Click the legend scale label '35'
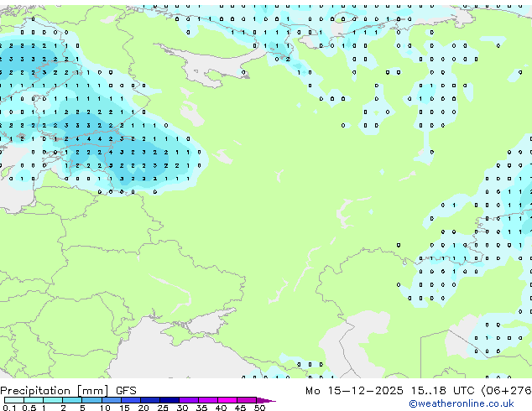The width and height of the screenshot is (532, 411). click(x=201, y=408)
